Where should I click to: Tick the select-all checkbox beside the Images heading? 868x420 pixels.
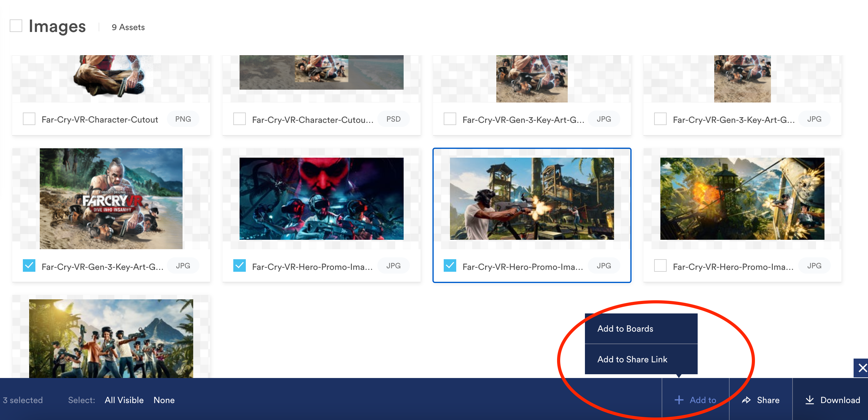click(x=16, y=26)
